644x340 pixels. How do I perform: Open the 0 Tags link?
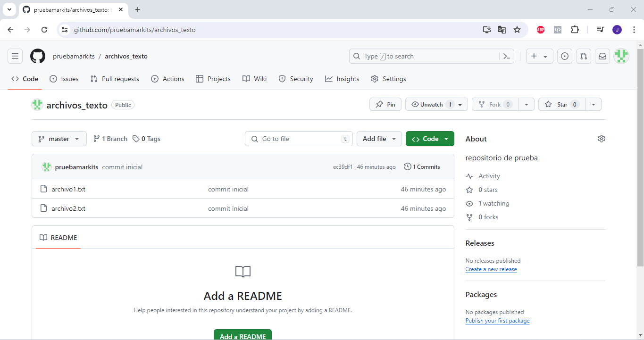(x=146, y=139)
